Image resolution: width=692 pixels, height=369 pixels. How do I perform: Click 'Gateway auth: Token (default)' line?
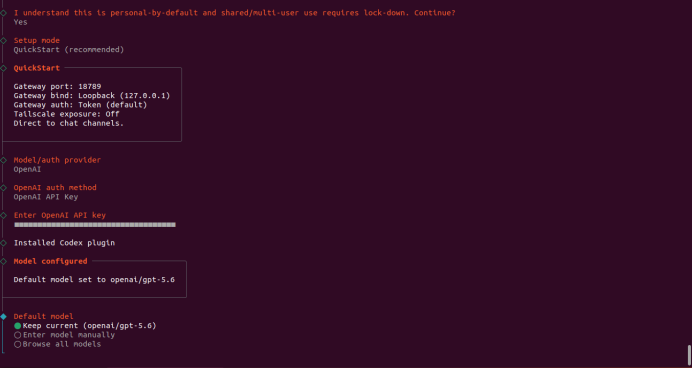80,105
